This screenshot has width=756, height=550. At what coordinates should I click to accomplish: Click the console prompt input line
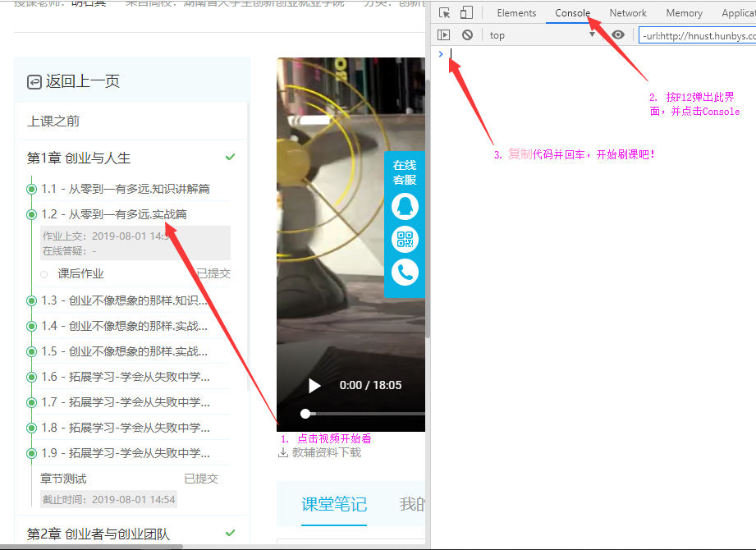click(x=598, y=53)
